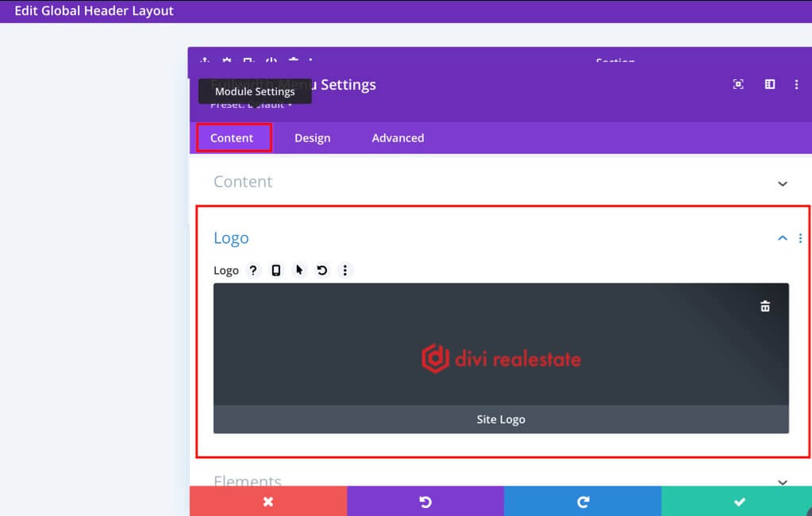Enable hover state options for Logo
812x516 pixels.
tap(298, 271)
